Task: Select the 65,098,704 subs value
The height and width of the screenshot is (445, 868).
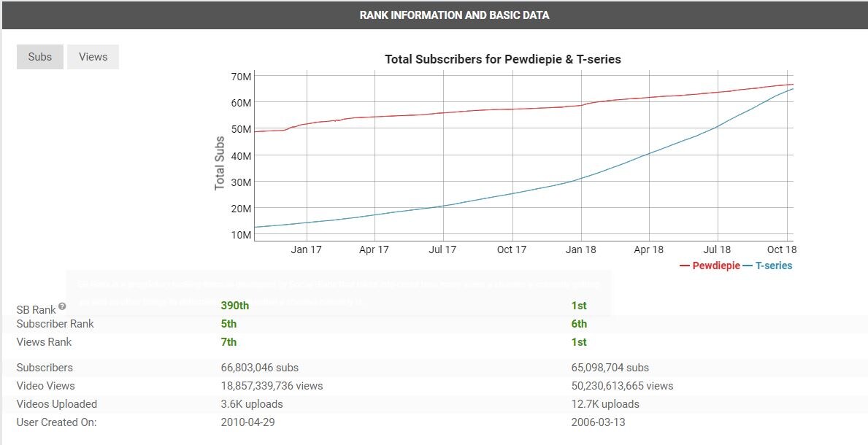Action: pos(610,368)
